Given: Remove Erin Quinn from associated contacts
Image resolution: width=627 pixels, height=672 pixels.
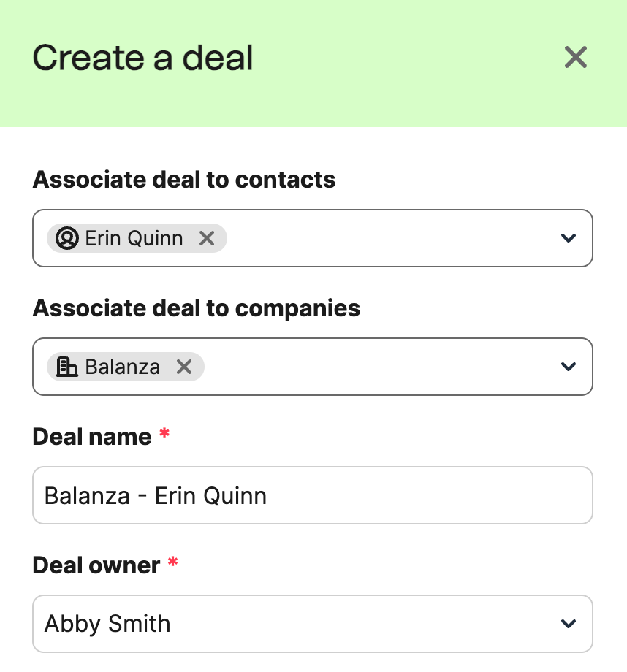Looking at the screenshot, I should tap(207, 238).
